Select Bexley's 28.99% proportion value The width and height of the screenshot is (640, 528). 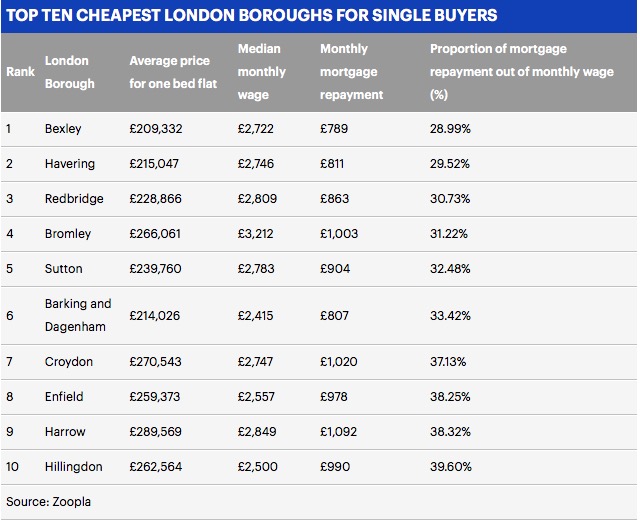(x=451, y=129)
